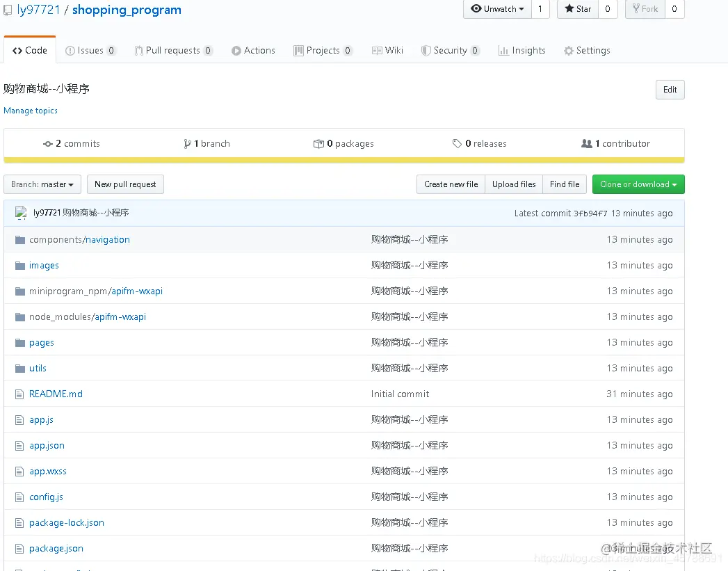View 0 releases

click(480, 144)
